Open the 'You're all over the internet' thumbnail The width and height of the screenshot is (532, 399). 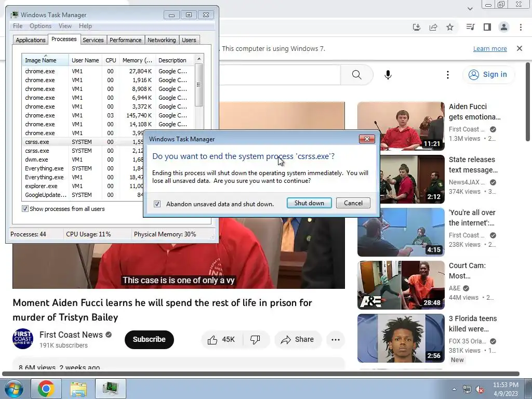401,232
